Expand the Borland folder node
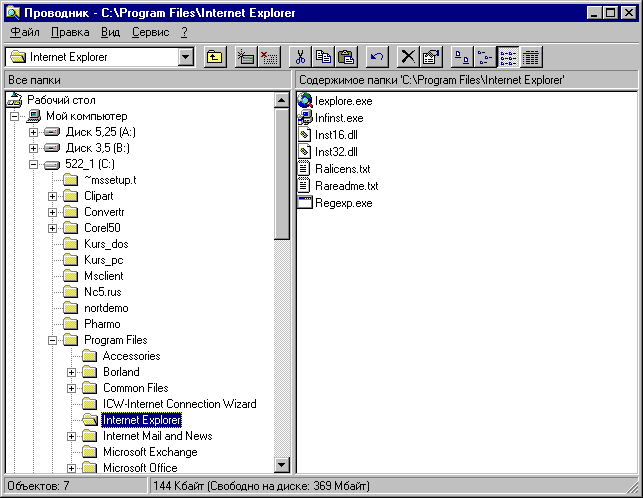Viewport: 643px width, 498px height. point(71,372)
